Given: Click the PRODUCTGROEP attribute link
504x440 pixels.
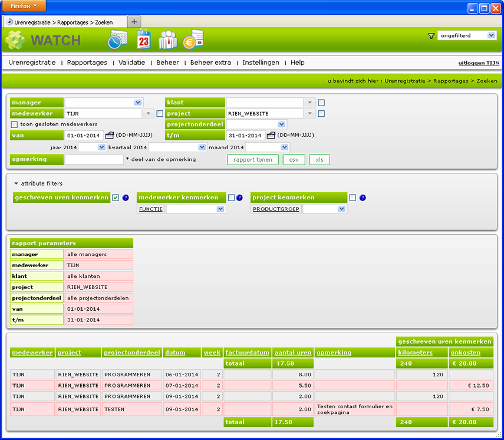Looking at the screenshot, I should point(276,209).
